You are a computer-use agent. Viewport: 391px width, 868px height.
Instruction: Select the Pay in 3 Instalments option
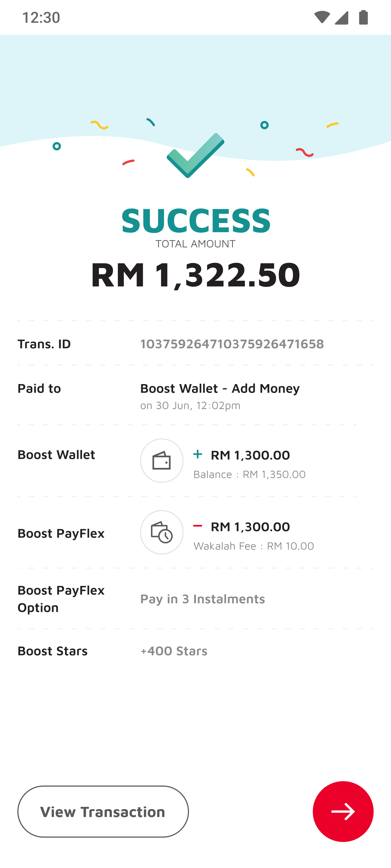coord(203,599)
